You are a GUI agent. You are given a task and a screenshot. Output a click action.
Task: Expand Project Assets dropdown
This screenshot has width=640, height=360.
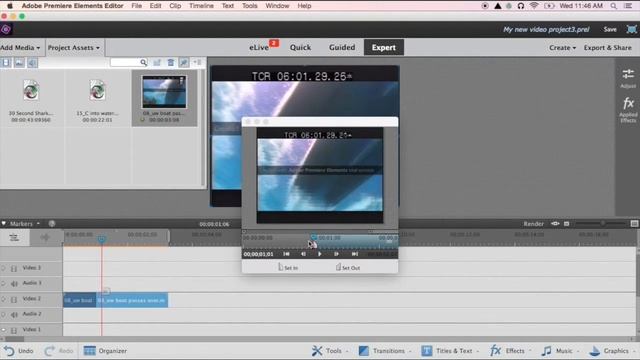click(x=73, y=48)
